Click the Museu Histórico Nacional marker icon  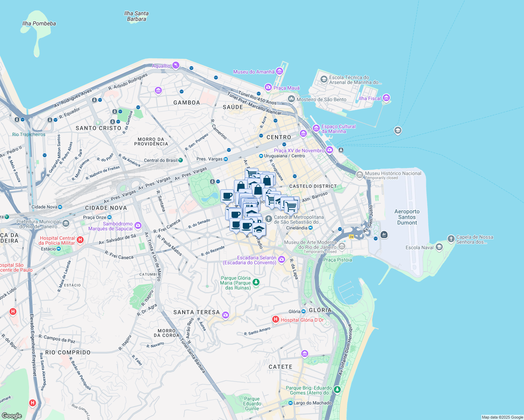359,175
